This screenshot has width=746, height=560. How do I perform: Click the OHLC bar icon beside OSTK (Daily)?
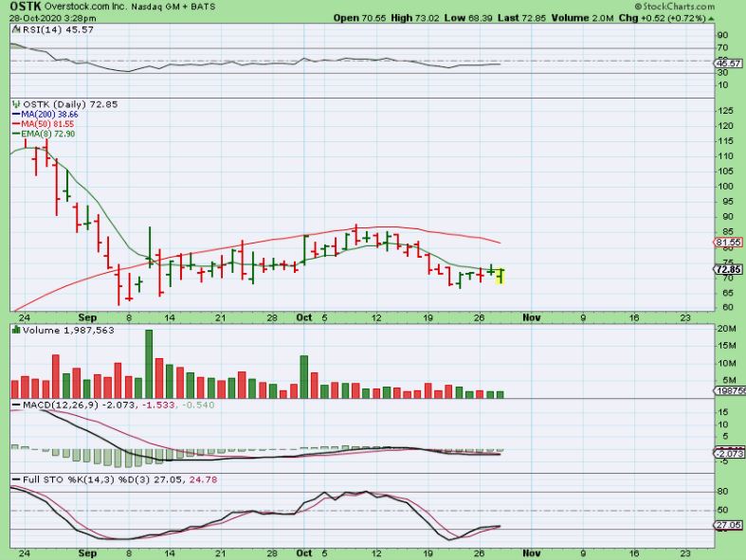click(17, 104)
